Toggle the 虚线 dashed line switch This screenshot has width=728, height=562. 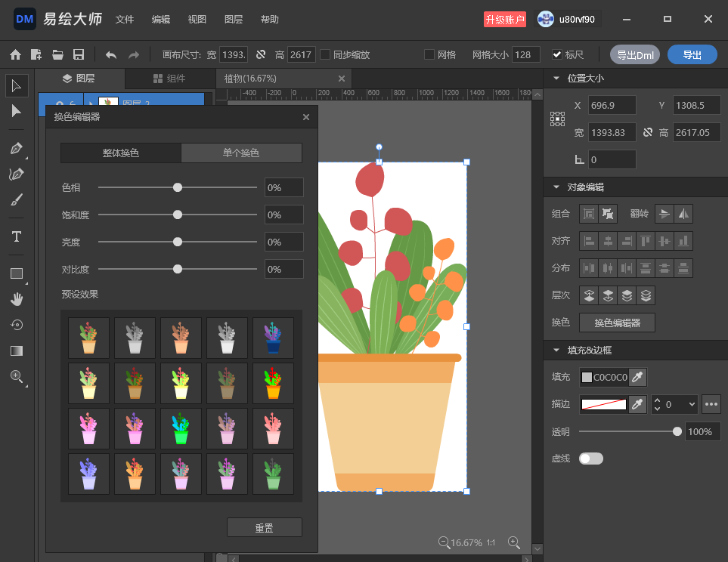[590, 459]
